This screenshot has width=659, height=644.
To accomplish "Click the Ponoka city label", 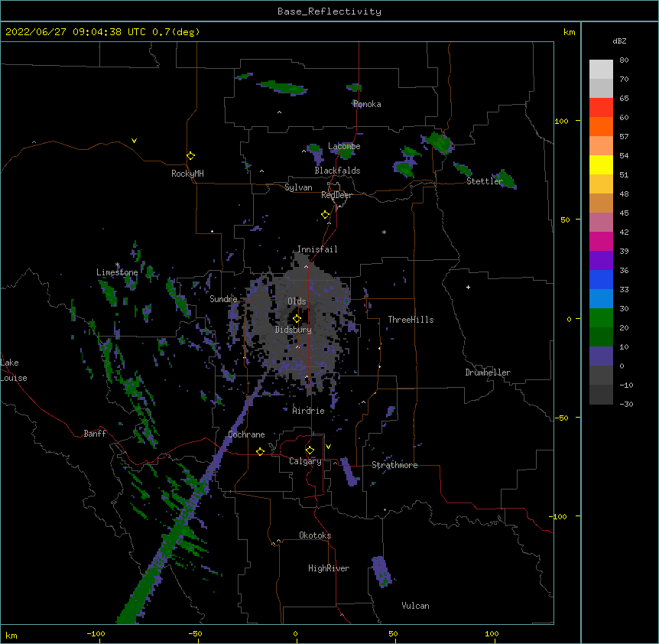I will 367,104.
